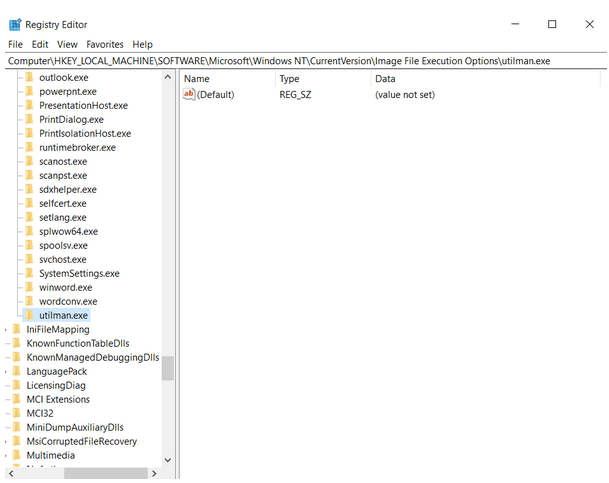Minimize the Registry Editor window
Screen dimensions: 609x483
515,24
